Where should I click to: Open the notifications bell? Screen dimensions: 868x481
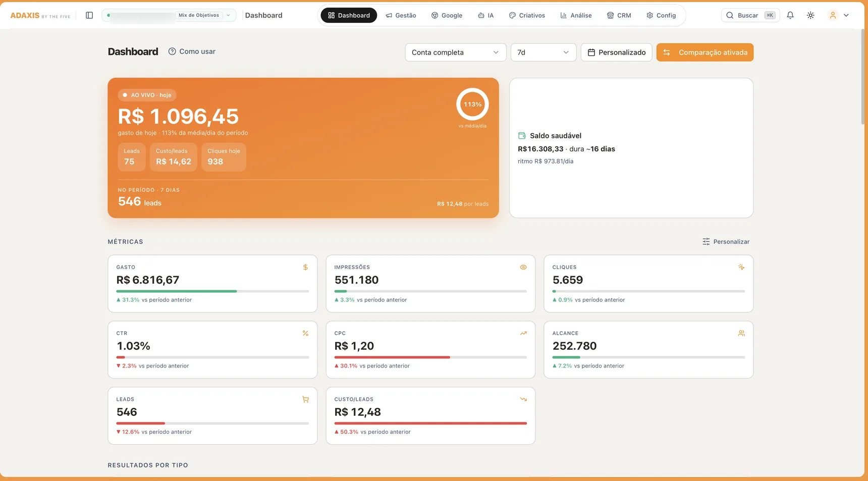[790, 15]
